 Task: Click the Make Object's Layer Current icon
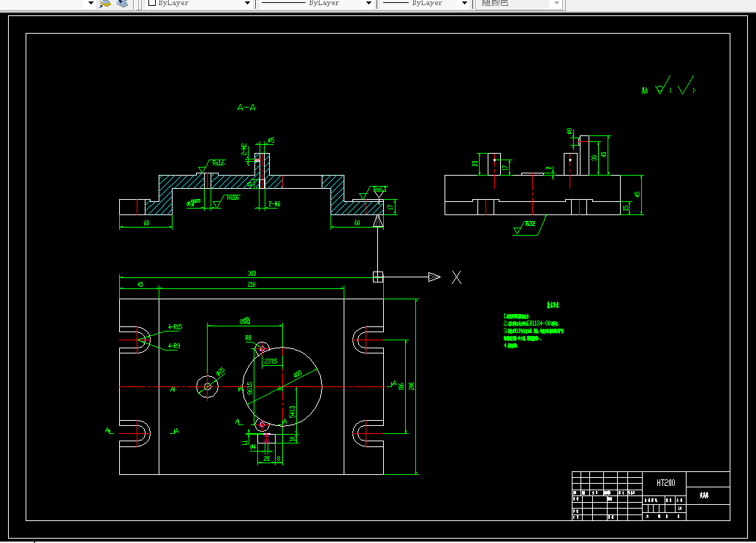(105, 4)
